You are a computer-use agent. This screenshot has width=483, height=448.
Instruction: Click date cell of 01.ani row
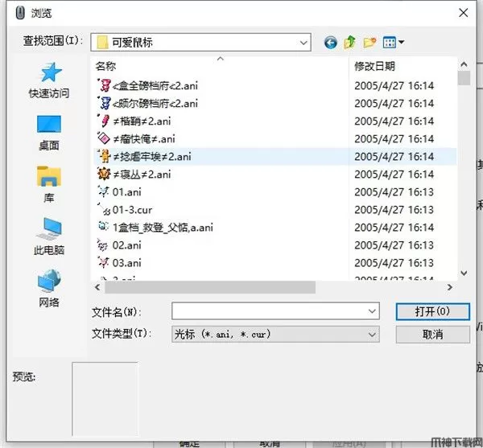(x=394, y=192)
